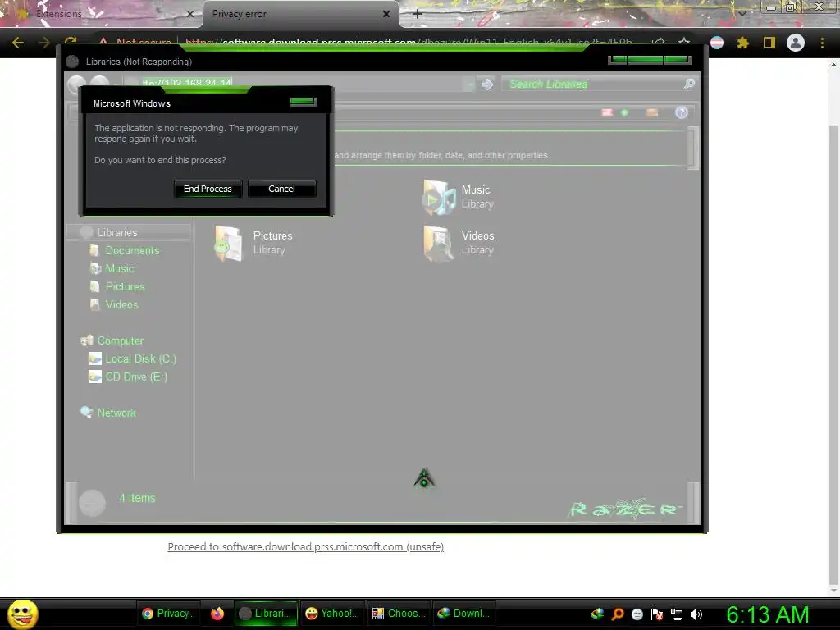Open Explorer help question mark icon
The width and height of the screenshot is (840, 630).
pyautogui.click(x=681, y=112)
